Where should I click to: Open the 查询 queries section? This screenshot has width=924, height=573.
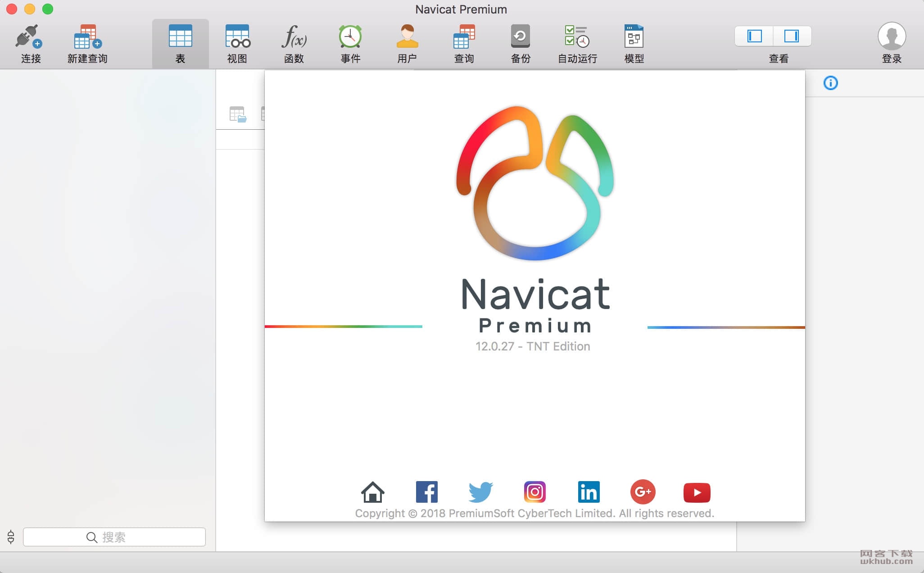[464, 44]
